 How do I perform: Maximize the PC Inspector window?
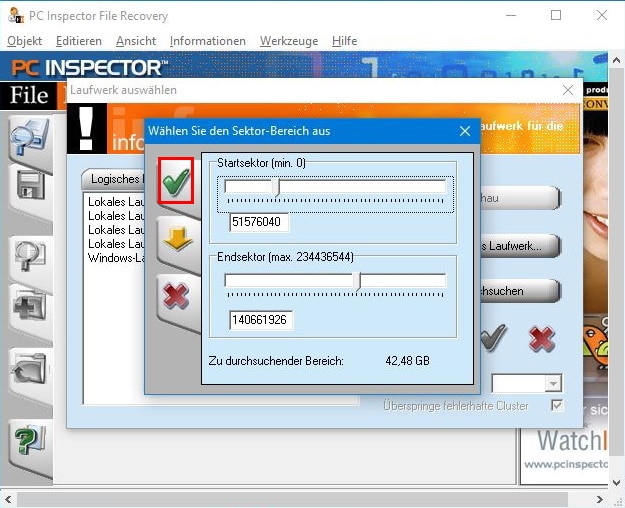[556, 16]
